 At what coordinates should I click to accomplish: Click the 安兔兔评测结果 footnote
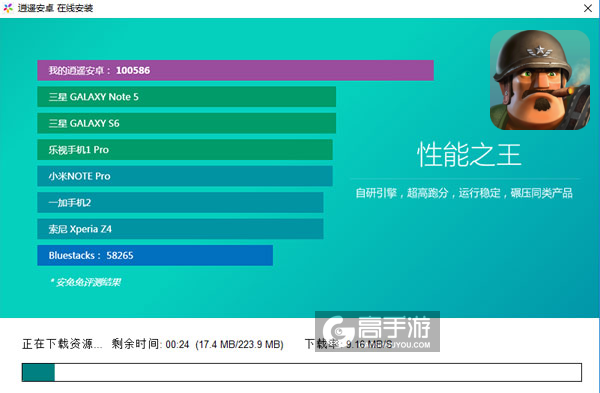(x=85, y=282)
